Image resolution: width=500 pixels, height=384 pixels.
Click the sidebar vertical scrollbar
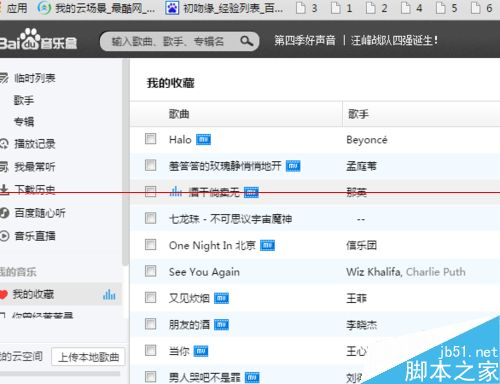click(125, 162)
